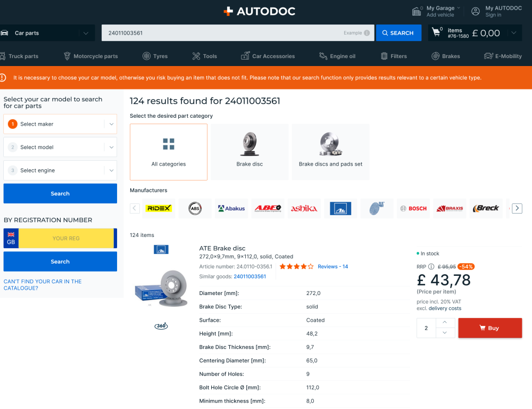Open similar goods 24011003561 link
This screenshot has width=532, height=409.
pyautogui.click(x=250, y=276)
